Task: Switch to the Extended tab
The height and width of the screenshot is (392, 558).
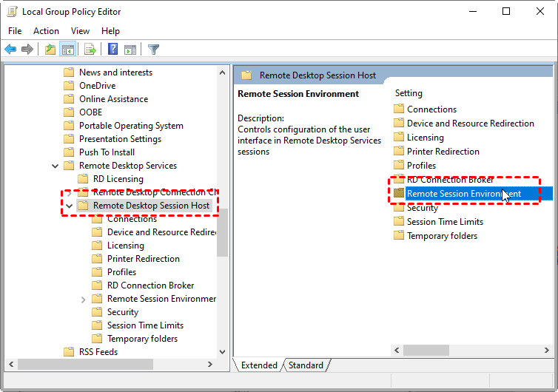Action: coord(259,365)
